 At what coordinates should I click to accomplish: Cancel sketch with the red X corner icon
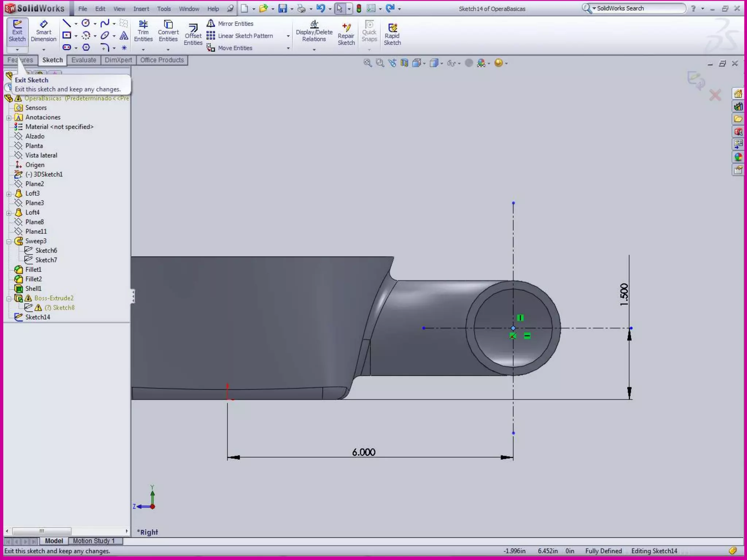(x=715, y=96)
